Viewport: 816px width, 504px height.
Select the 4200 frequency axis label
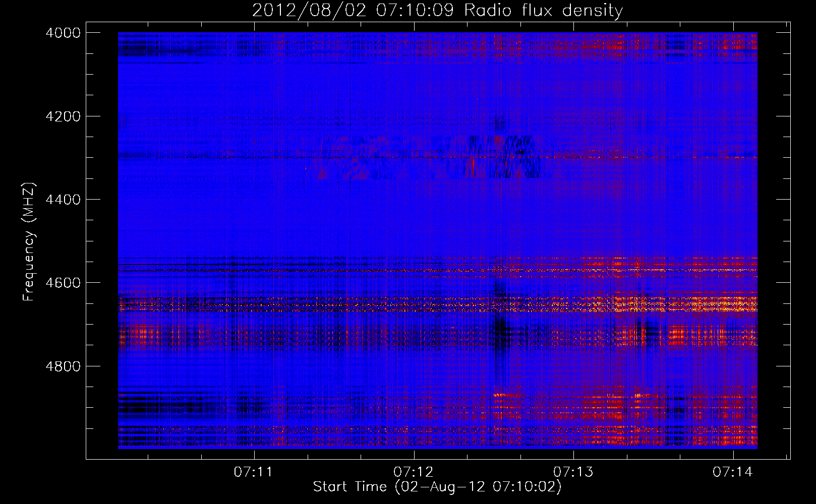tap(63, 116)
